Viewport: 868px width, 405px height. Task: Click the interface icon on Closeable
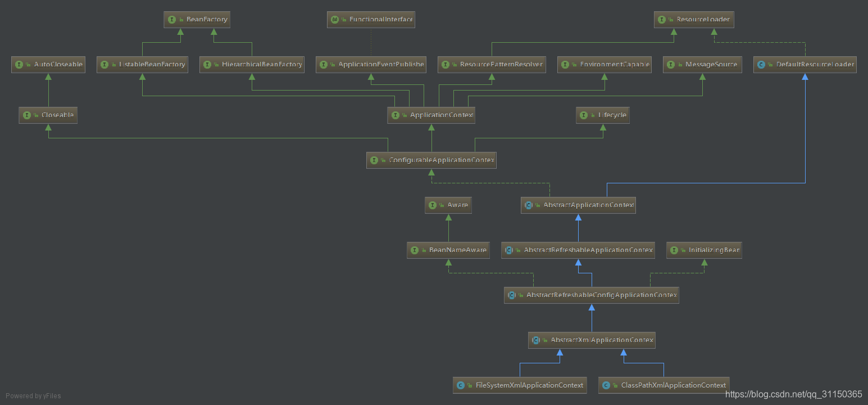[26, 115]
